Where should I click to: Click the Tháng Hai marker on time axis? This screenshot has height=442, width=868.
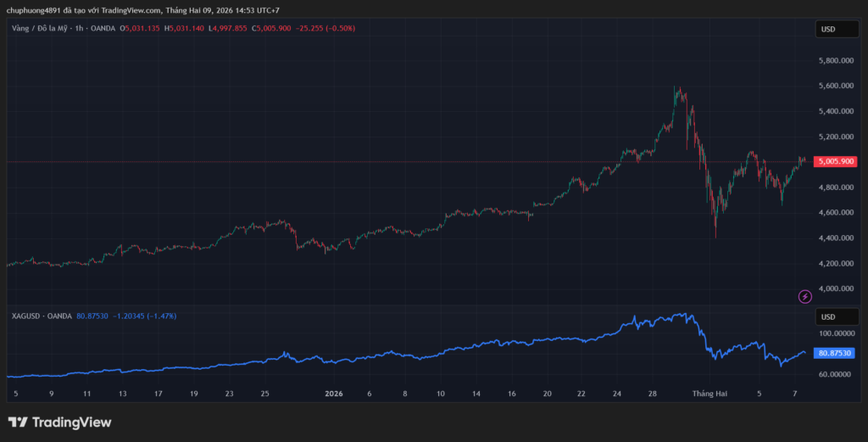tap(709, 394)
